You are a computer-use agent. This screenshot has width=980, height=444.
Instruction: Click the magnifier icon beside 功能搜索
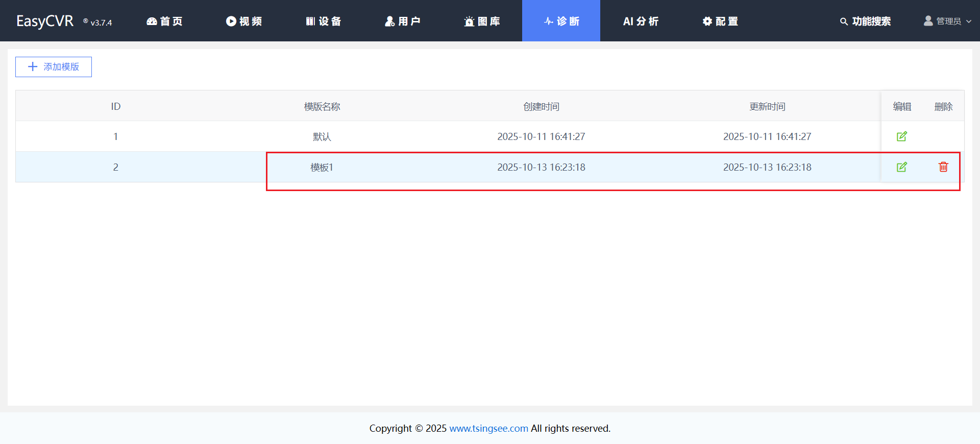pos(844,21)
